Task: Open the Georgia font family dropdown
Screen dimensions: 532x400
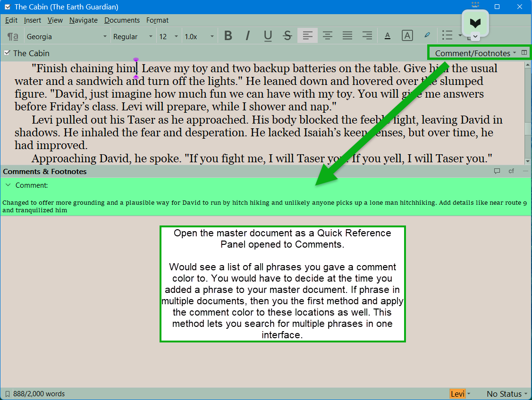Action: pyautogui.click(x=67, y=36)
